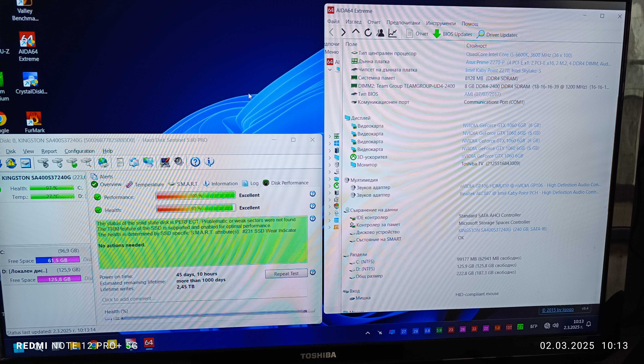
Task: Click the Health 97 % bar in Overview
Action: point(196,208)
